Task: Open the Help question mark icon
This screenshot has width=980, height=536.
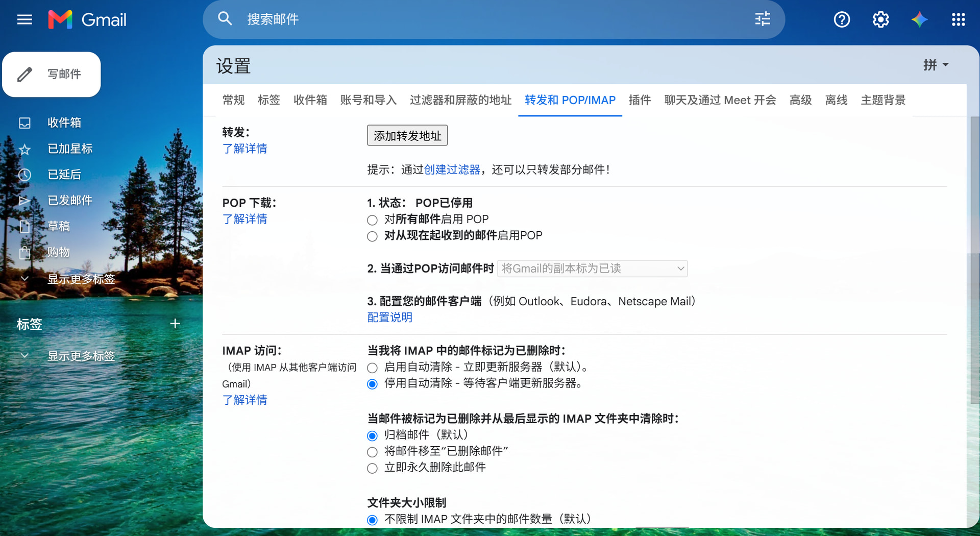Action: coord(842,19)
